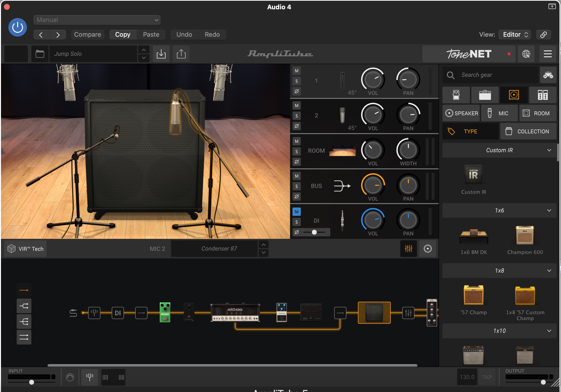Select the single series signal routing
Screen dimensions: 561x392
point(24,290)
